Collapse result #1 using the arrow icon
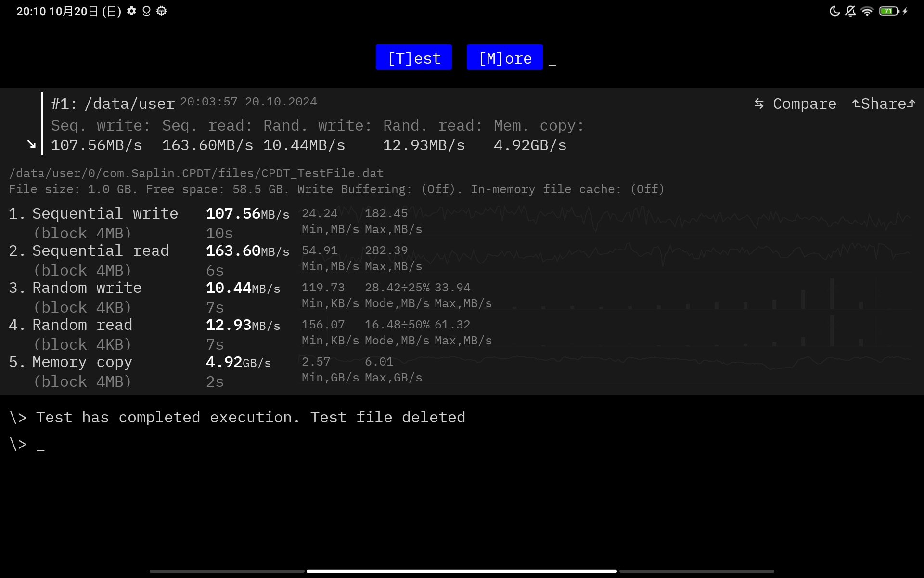 pos(31,144)
